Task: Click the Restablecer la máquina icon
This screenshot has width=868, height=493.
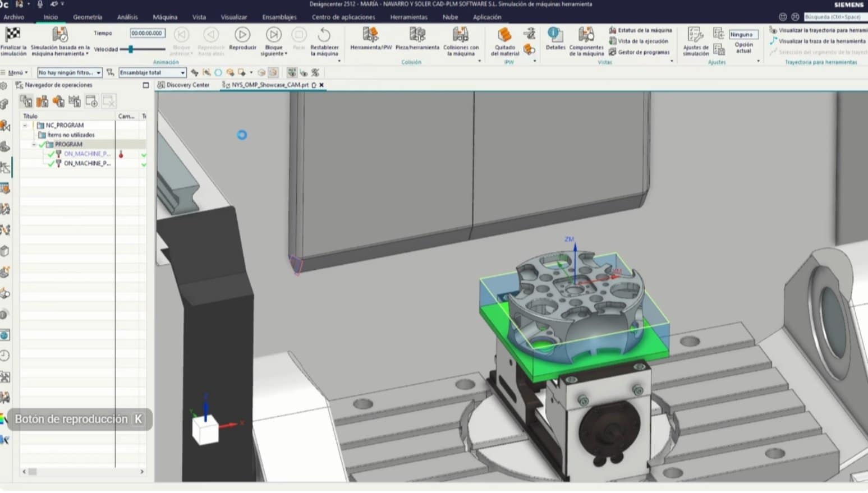Action: pyautogui.click(x=325, y=38)
